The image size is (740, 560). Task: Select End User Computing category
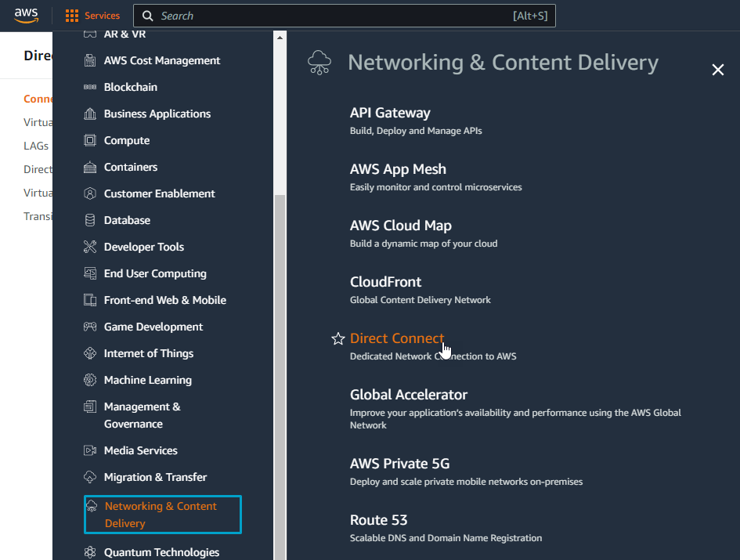click(x=155, y=273)
